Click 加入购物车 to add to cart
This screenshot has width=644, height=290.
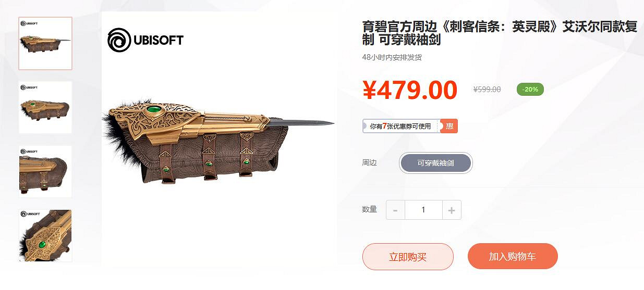513,257
